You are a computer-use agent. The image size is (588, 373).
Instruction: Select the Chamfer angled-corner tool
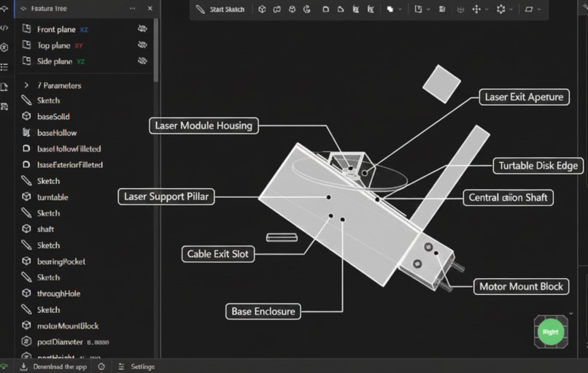click(x=341, y=9)
